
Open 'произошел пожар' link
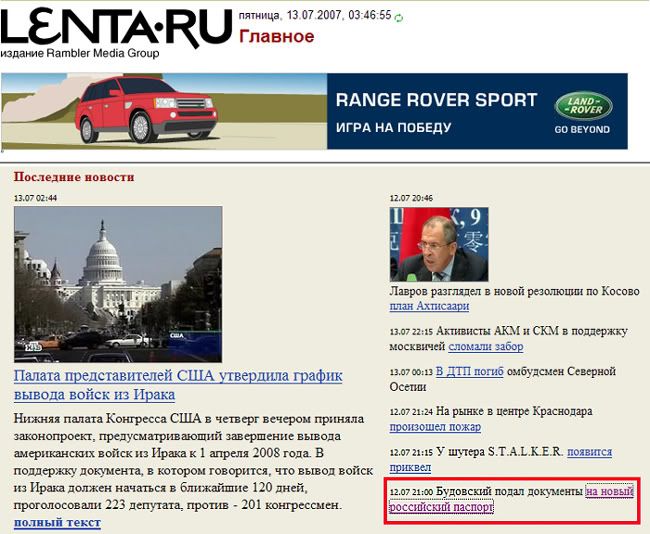pos(435,427)
